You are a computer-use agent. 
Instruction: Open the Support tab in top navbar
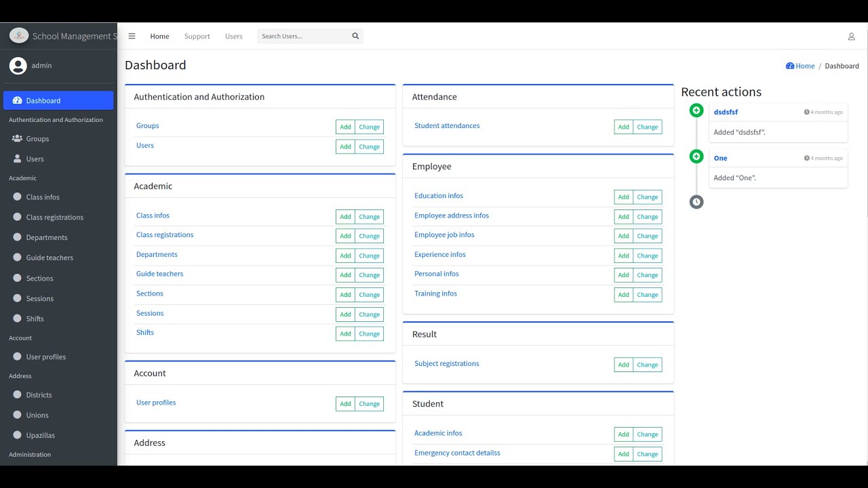click(197, 37)
